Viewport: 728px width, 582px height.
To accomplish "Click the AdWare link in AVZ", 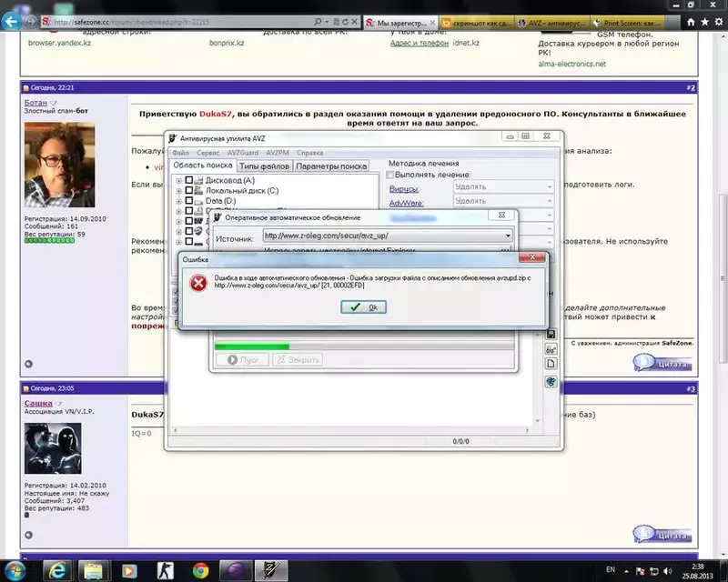I will [x=406, y=203].
